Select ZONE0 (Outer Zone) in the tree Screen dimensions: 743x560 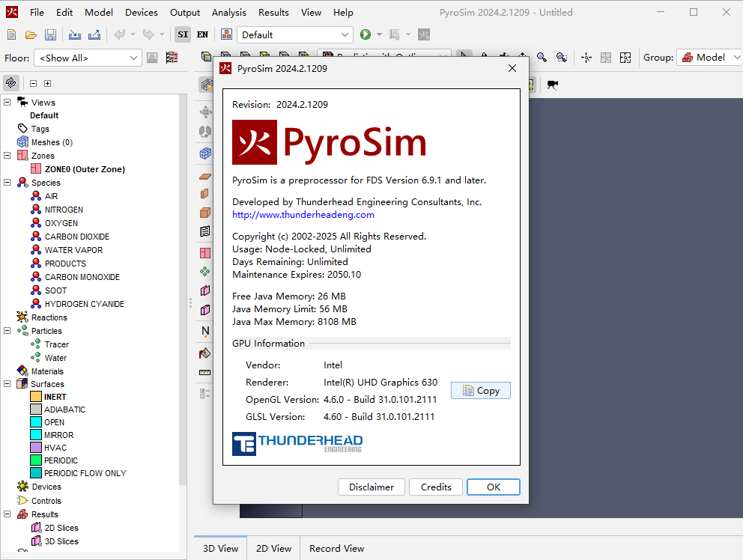[85, 169]
